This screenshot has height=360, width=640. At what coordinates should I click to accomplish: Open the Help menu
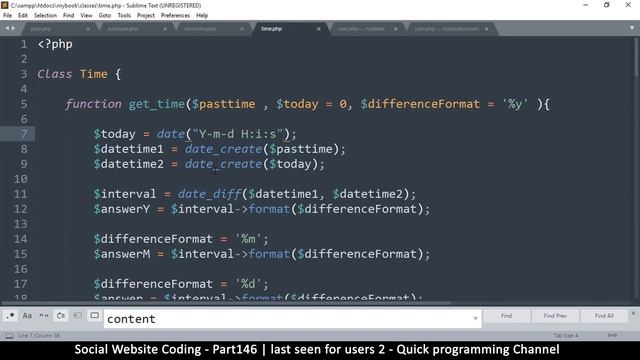coord(202,16)
